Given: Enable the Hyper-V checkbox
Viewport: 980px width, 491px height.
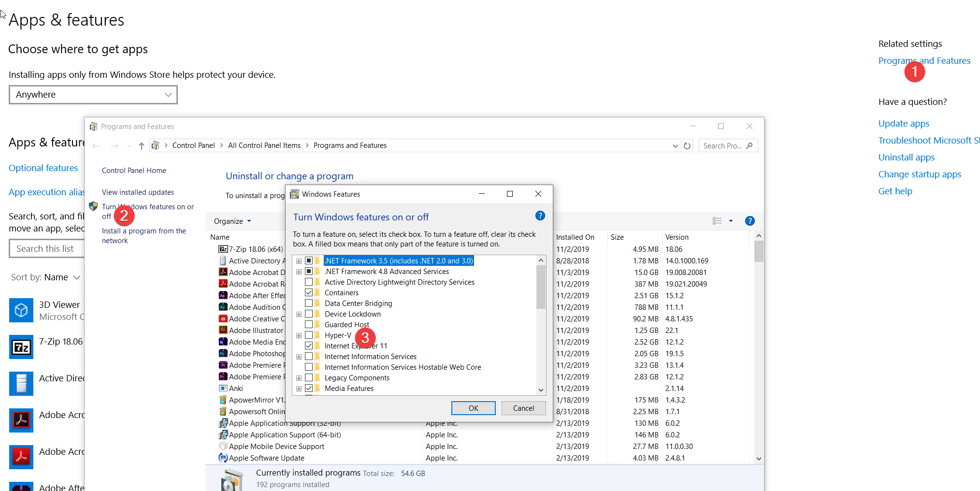Looking at the screenshot, I should tap(309, 335).
